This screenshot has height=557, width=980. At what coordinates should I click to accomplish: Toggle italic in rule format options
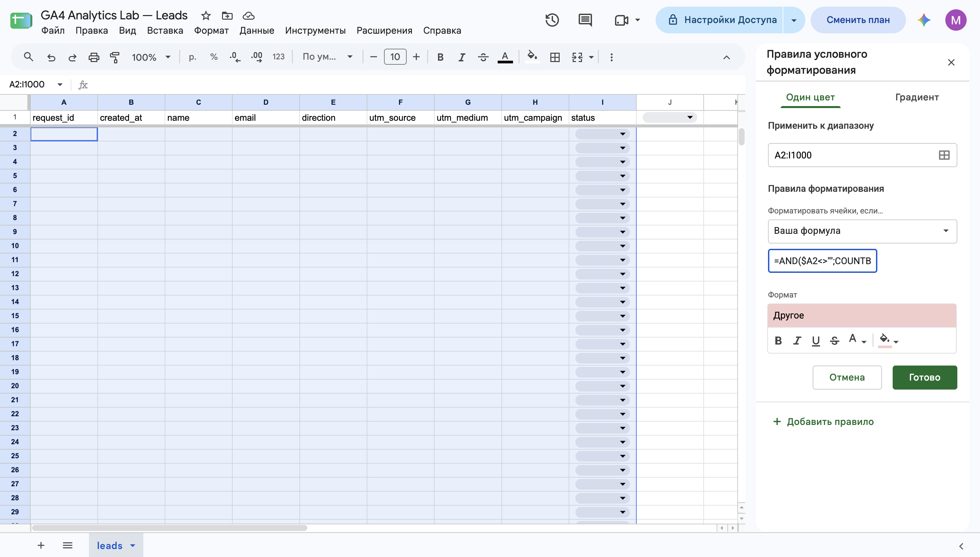coord(797,341)
